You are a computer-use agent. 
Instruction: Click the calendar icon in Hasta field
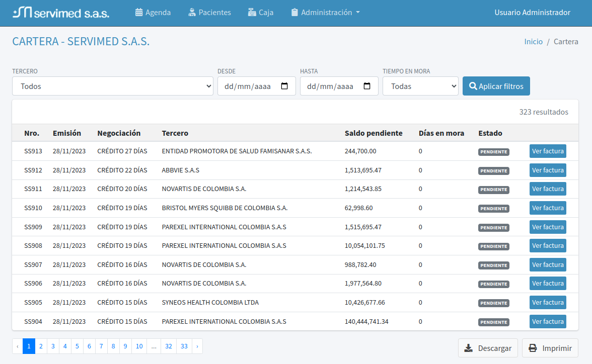pos(367,86)
